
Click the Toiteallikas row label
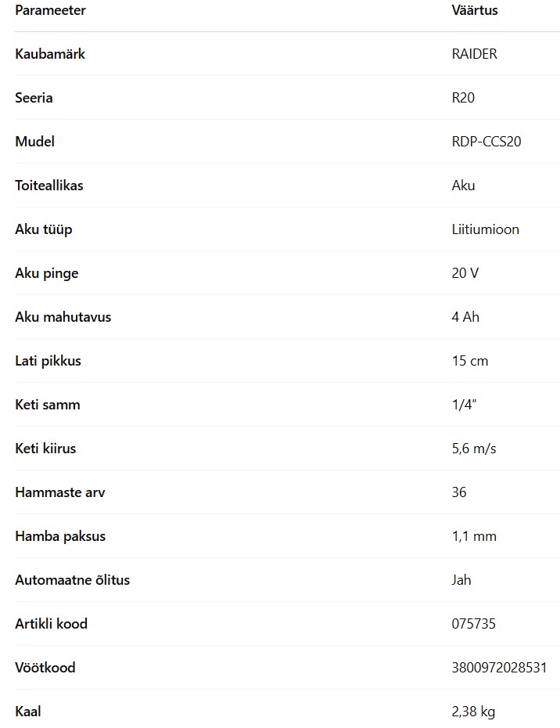49,186
